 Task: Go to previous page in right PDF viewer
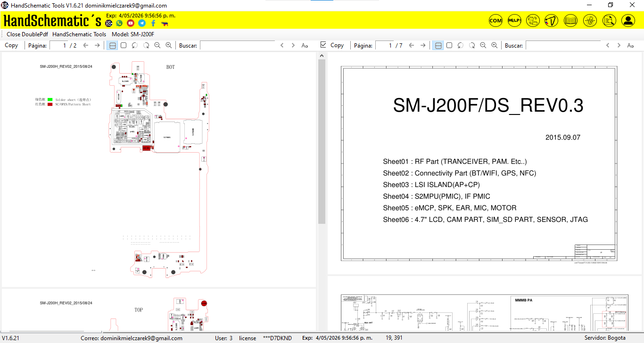[412, 45]
